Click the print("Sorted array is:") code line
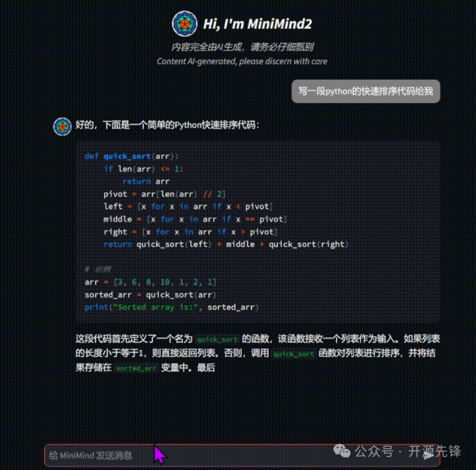This screenshot has height=470, width=476. [x=172, y=307]
